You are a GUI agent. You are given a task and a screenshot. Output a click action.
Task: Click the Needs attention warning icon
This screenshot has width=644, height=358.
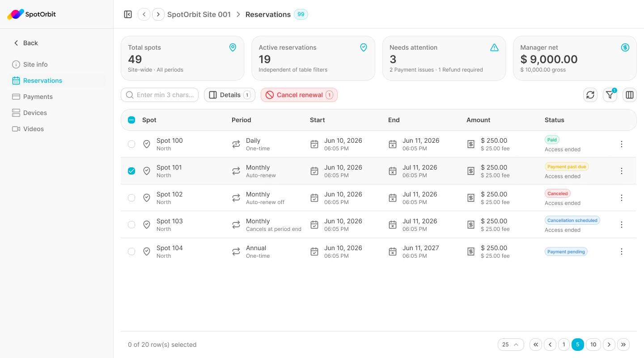click(494, 47)
